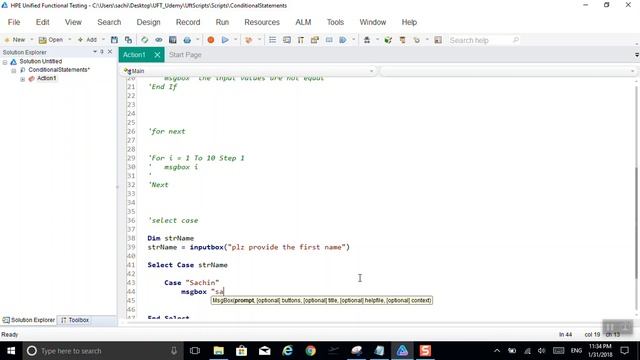The image size is (640, 360).
Task: Click the toolbar icon right of the list icon
Action: point(287,40)
